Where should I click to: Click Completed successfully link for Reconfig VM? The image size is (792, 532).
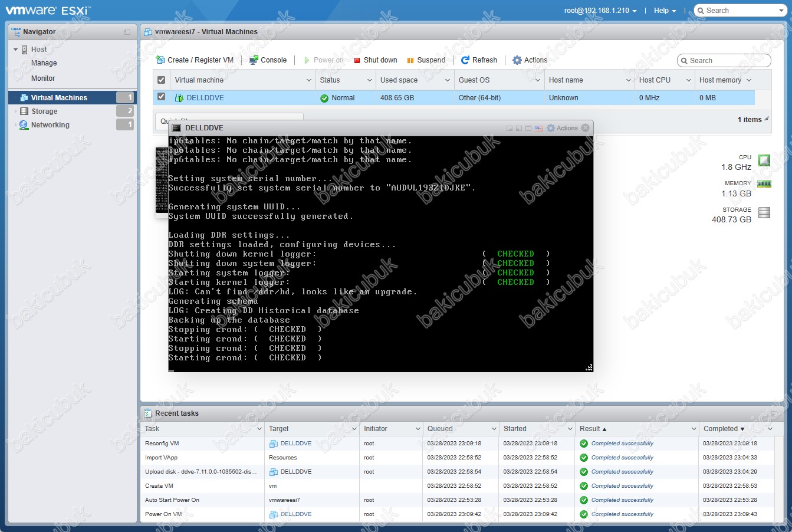click(622, 444)
